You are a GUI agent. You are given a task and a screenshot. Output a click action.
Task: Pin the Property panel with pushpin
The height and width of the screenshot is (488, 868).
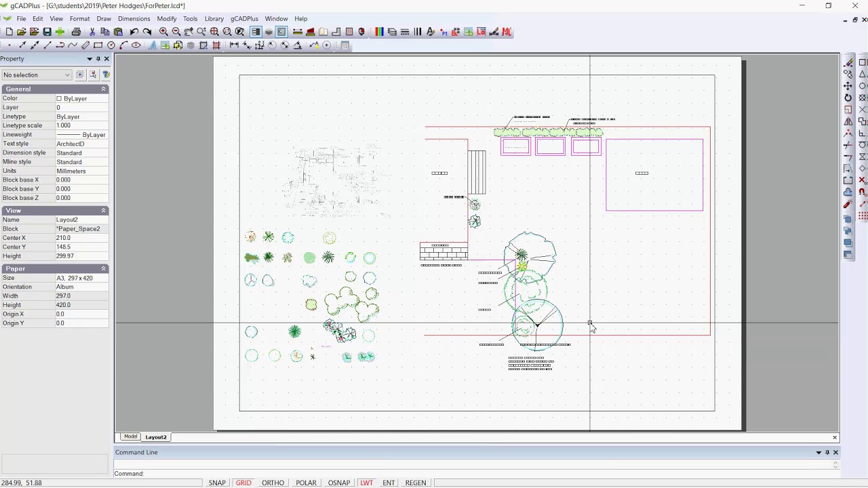(98, 59)
